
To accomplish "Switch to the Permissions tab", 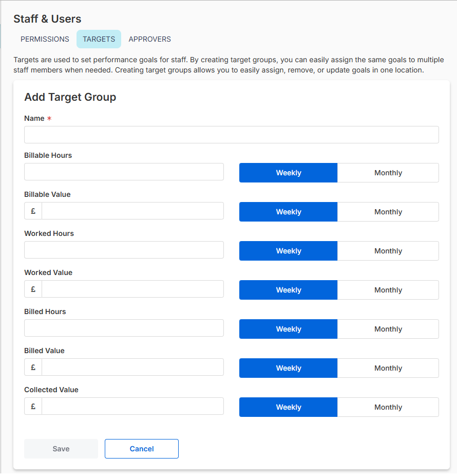I will point(45,39).
